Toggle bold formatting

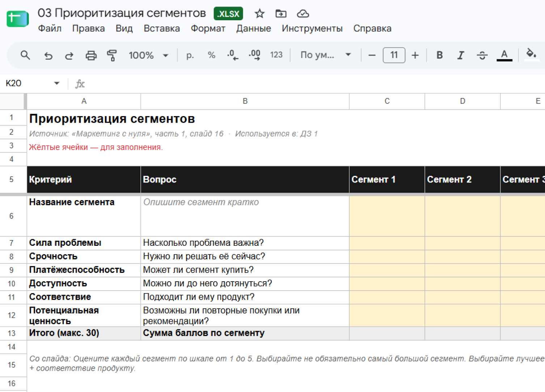click(439, 55)
